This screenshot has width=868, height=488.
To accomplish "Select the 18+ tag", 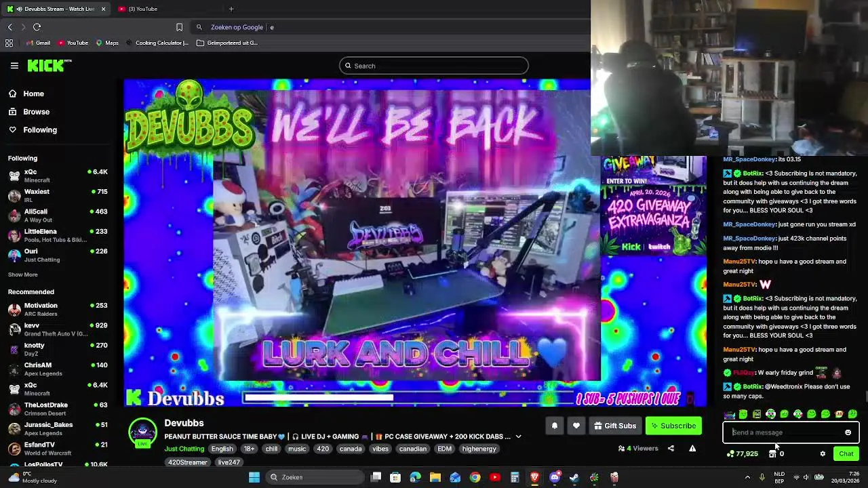I will tap(249, 449).
